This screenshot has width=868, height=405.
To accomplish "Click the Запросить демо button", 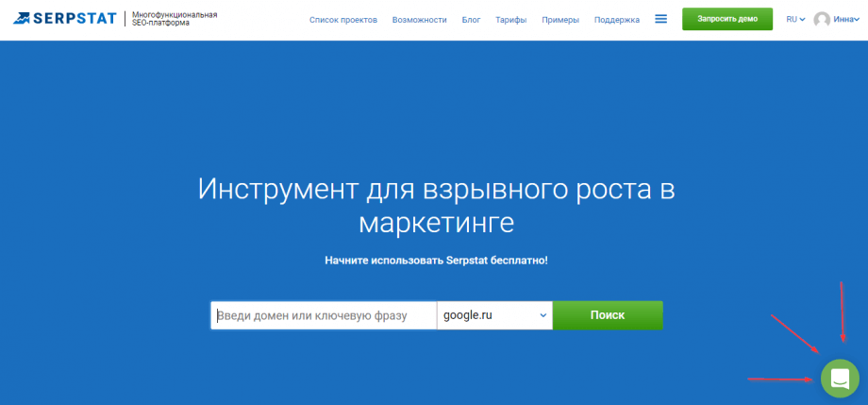I will coord(727,19).
